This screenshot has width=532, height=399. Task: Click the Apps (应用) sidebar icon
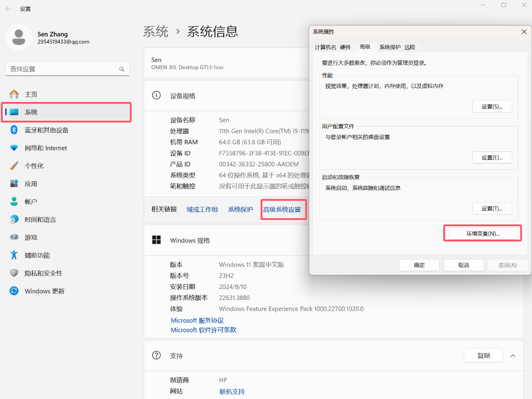[14, 183]
